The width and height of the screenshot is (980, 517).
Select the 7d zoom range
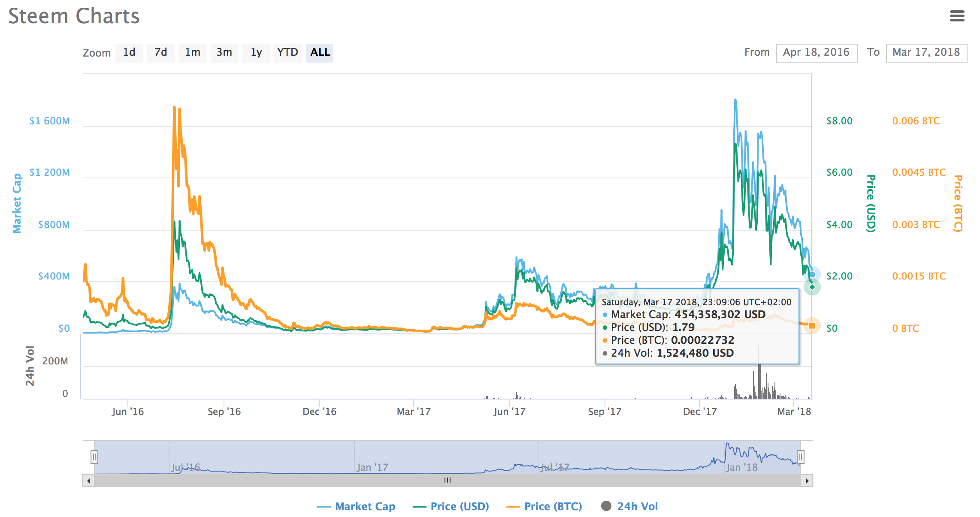161,53
